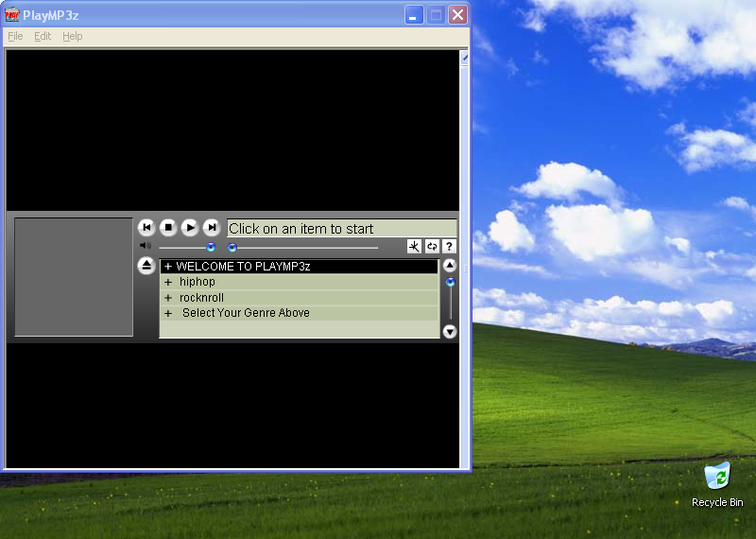The image size is (756, 539).
Task: Select the Recycle Bin desktop icon
Action: pyautogui.click(x=717, y=485)
